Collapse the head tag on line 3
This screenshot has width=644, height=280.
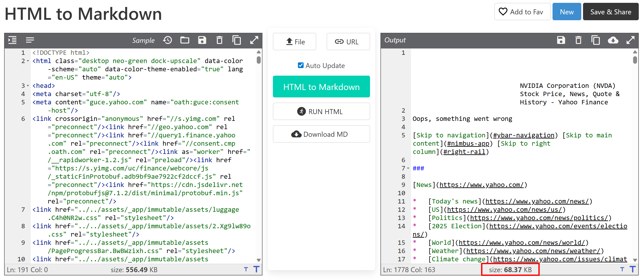(28, 86)
